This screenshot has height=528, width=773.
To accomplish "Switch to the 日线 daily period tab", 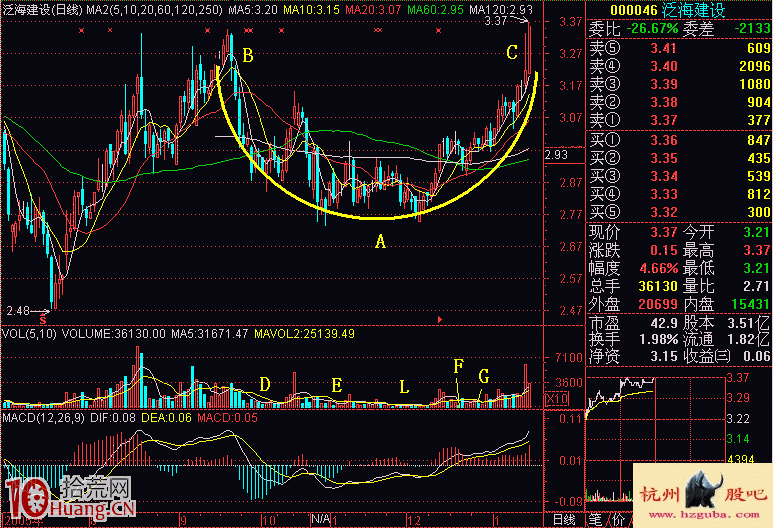I will click(564, 519).
